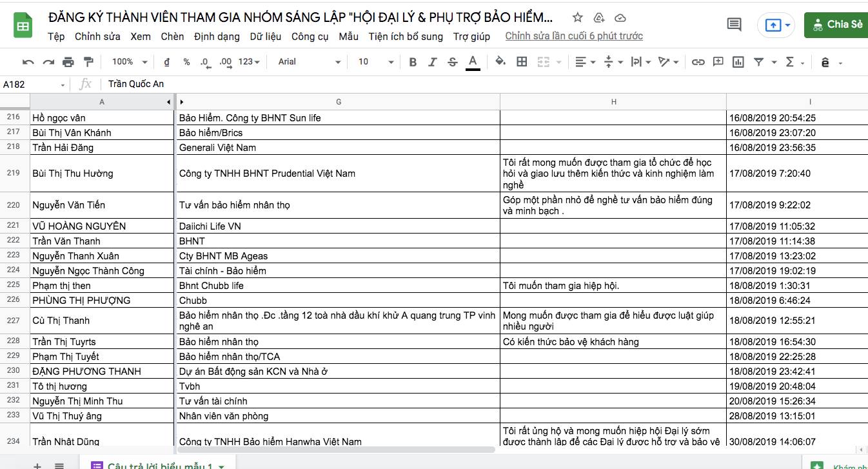
Task: Open text wrapping dropdown
Action: (x=641, y=62)
